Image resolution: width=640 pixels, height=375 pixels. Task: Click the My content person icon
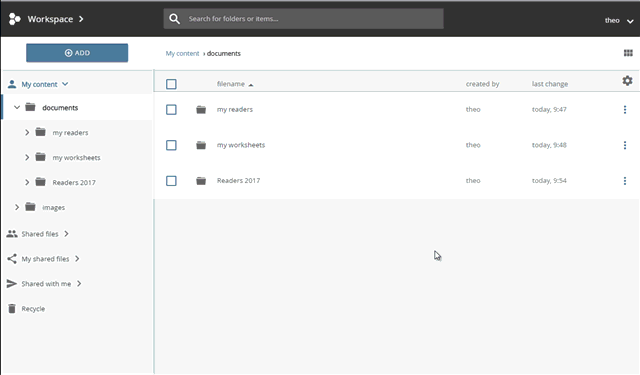(x=12, y=84)
